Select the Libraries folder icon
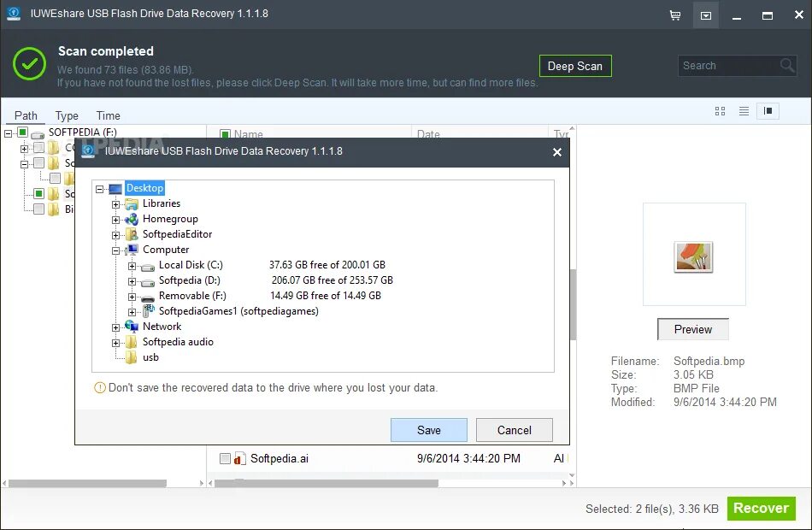This screenshot has height=530, width=812. (132, 203)
